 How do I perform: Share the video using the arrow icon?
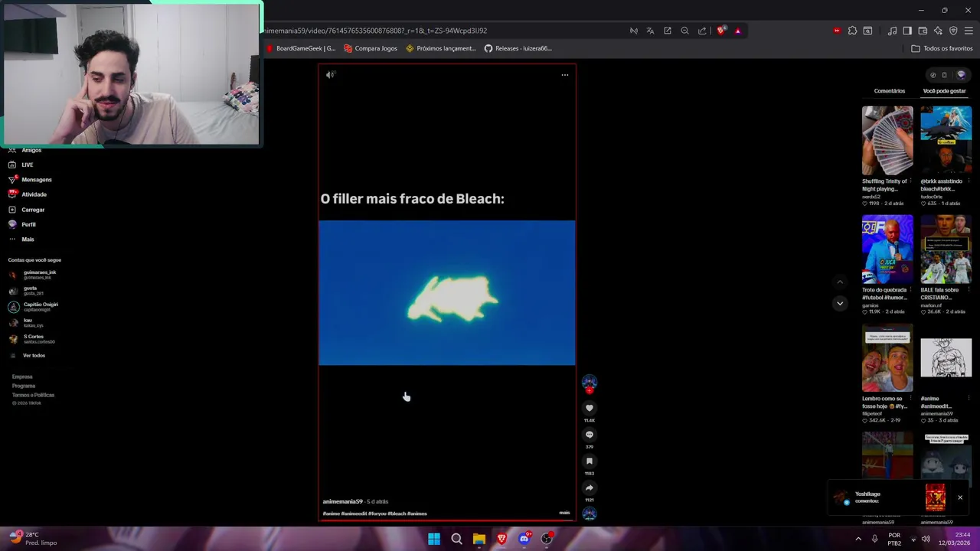point(590,487)
